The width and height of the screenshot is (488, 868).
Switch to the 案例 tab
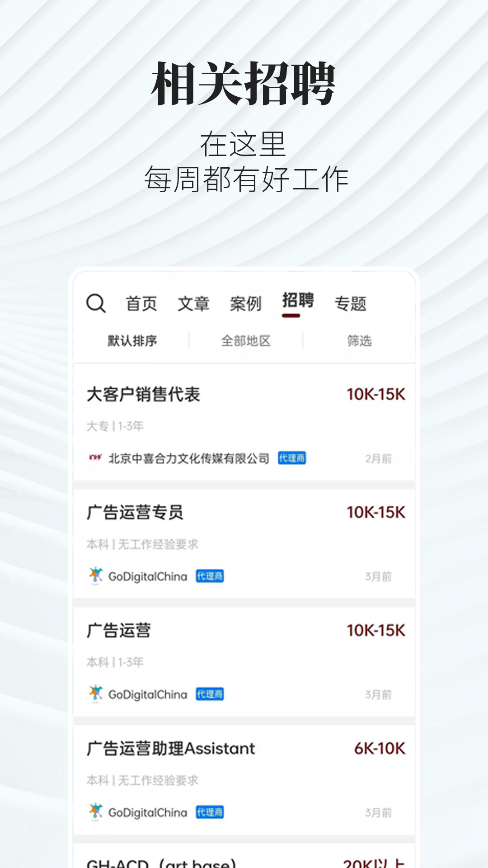point(246,303)
